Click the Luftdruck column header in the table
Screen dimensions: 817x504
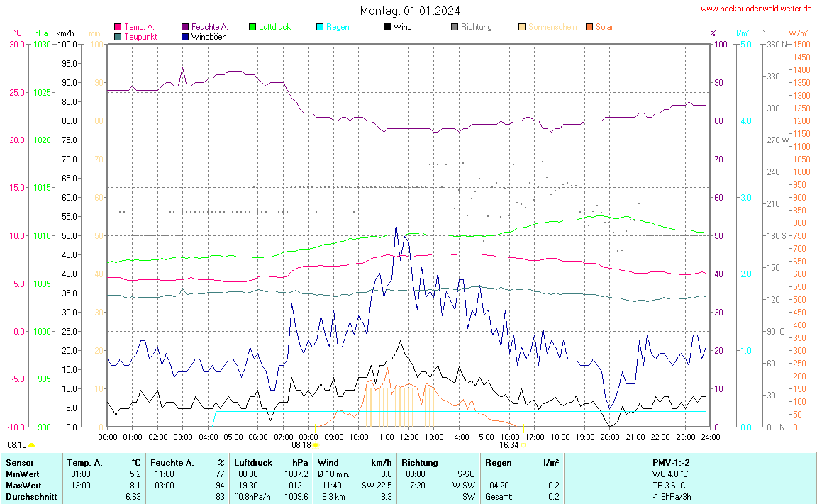point(252,463)
